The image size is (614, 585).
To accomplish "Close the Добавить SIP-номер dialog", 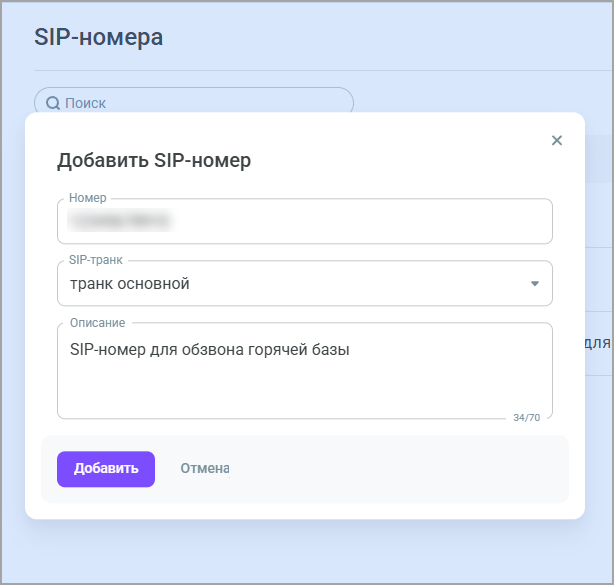I will coord(556,140).
